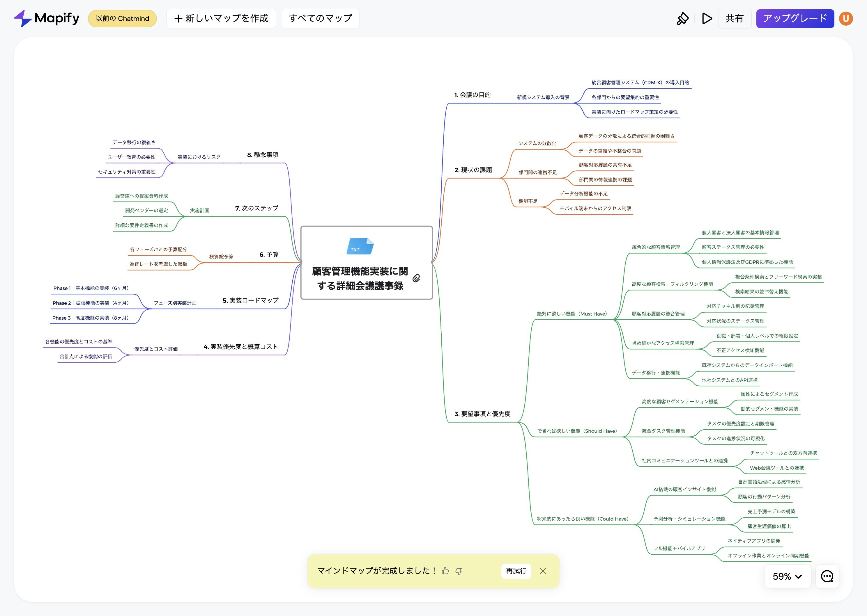Image resolution: width=867 pixels, height=616 pixels.
Task: Dismiss the completion toast with the X
Action: pos(544,571)
